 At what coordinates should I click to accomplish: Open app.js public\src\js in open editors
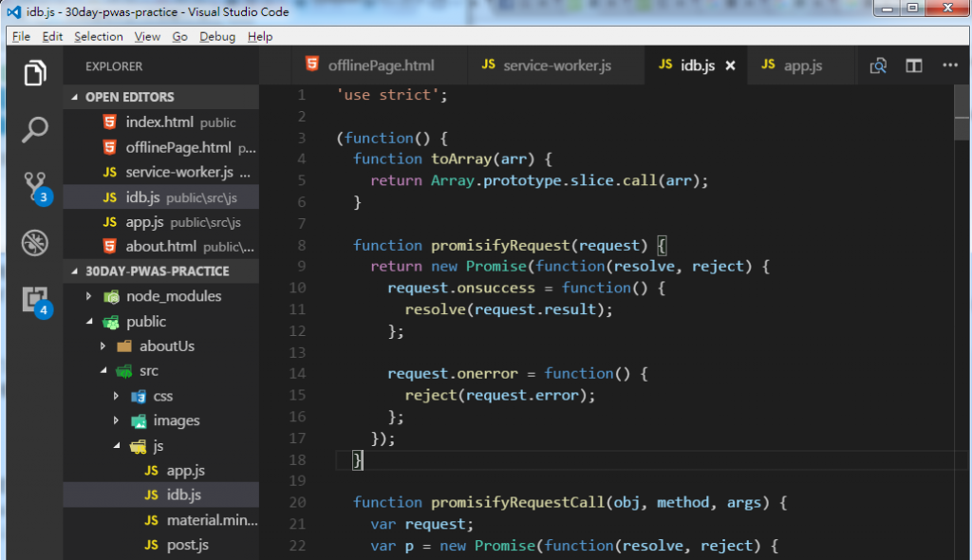coord(161,222)
